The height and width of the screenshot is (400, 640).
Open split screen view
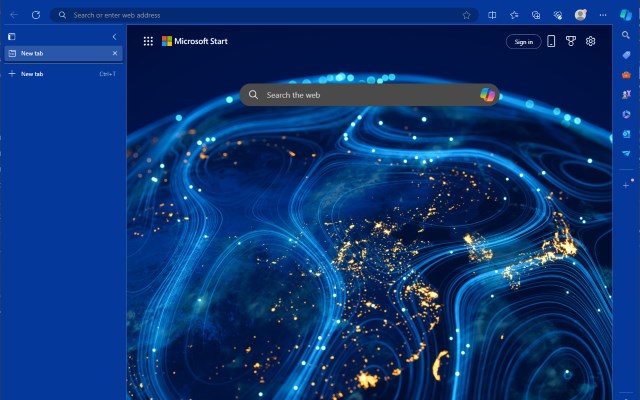coord(492,15)
